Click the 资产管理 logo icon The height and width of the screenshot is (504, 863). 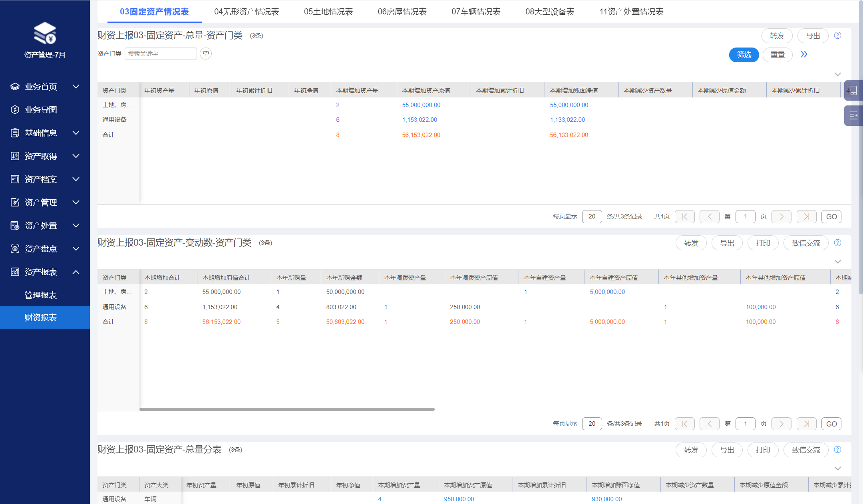pyautogui.click(x=45, y=33)
